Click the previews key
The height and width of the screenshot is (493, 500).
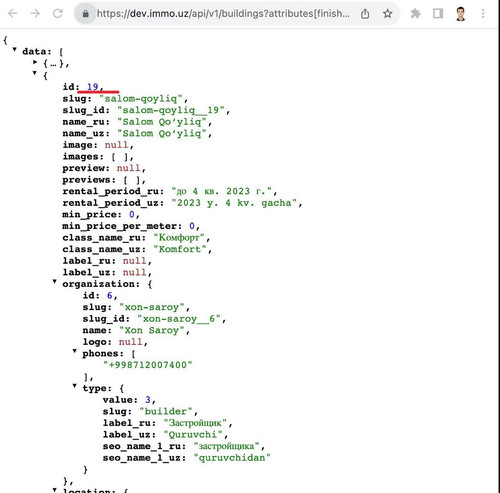pyautogui.click(x=87, y=180)
